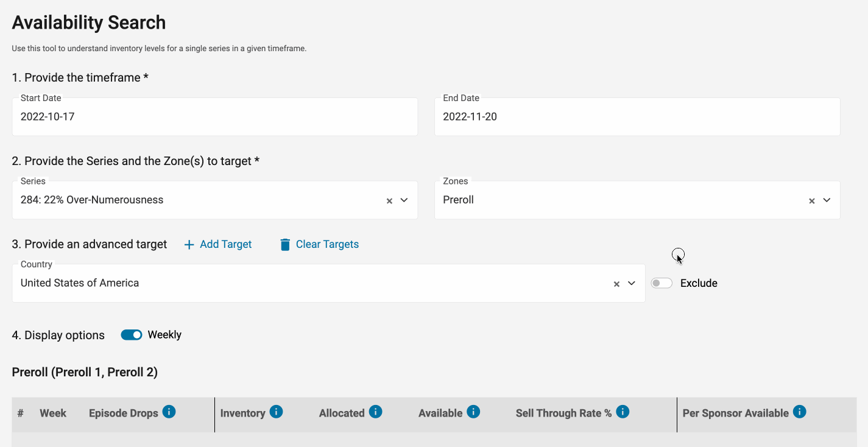Clear the Zones selection with the x icon
Image resolution: width=868 pixels, height=447 pixels.
tap(811, 200)
